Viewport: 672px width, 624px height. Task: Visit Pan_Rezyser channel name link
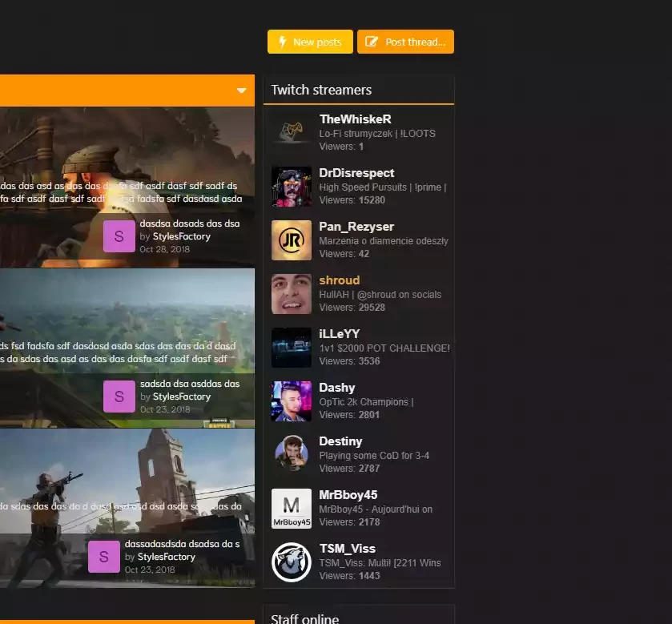356,226
